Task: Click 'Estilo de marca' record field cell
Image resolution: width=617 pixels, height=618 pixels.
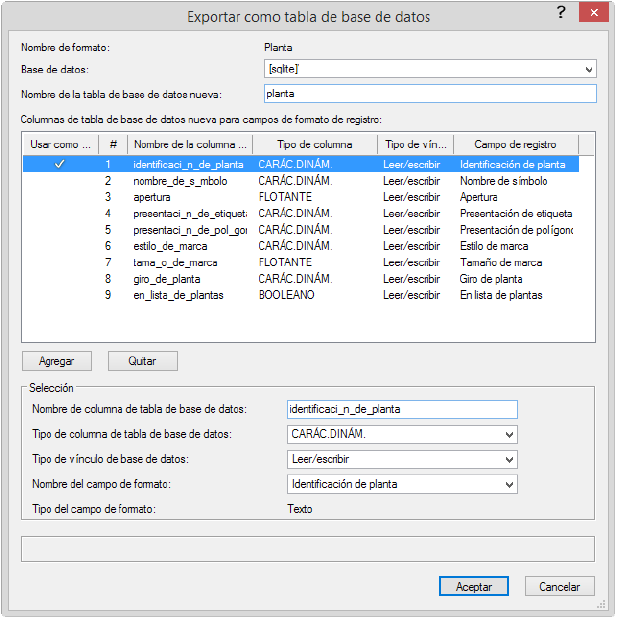Action: tap(494, 246)
